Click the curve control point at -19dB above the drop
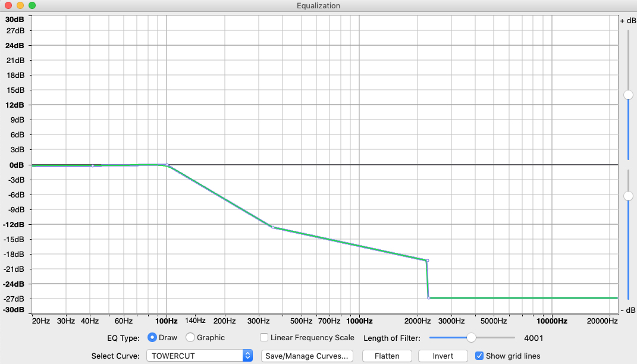 pos(428,261)
